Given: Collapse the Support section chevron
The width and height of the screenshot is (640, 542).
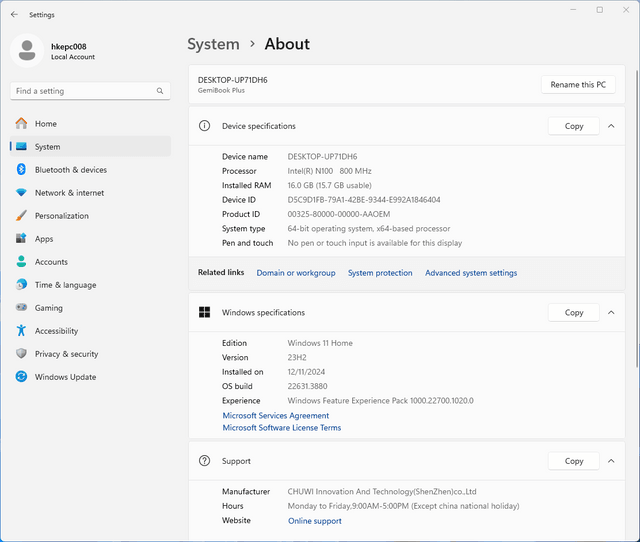Looking at the screenshot, I should 611,461.
